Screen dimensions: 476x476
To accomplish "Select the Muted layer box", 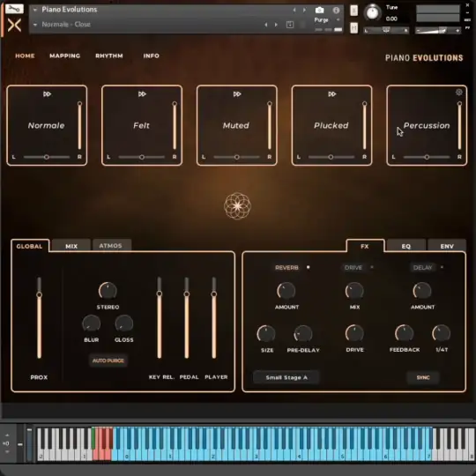I will 237,125.
